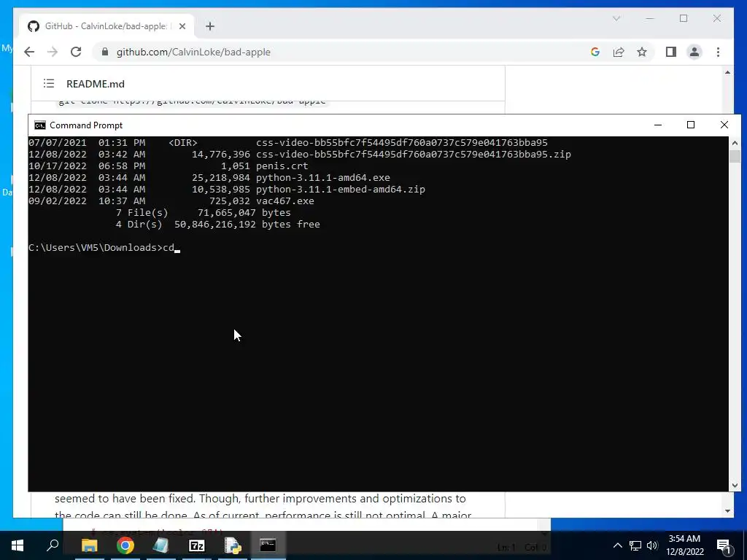Open the notification center icon
Screen dimensions: 747x560
coord(724,545)
